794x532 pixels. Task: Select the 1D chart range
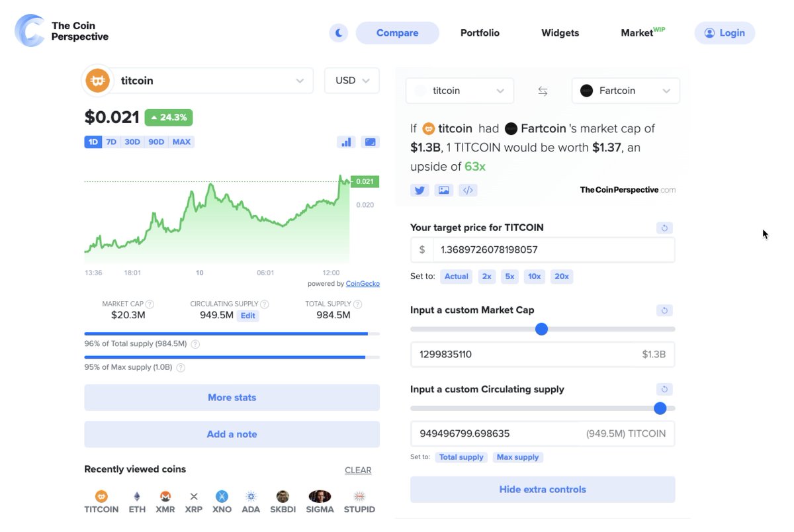[93, 142]
